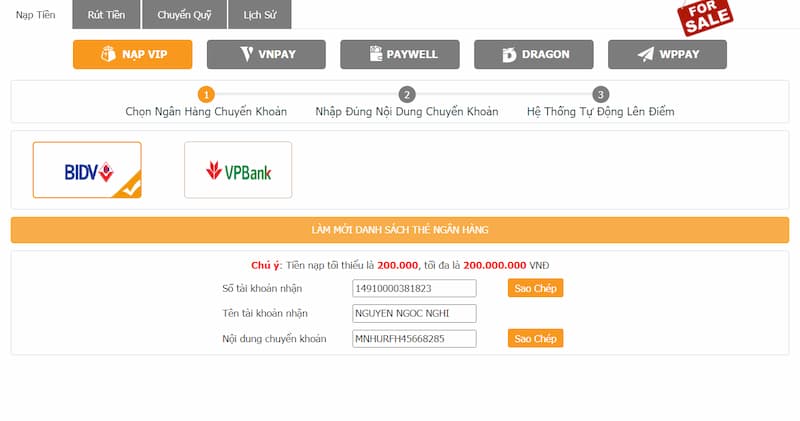Refresh bank card list with orange bar
This screenshot has width=800, height=421.
point(399,230)
